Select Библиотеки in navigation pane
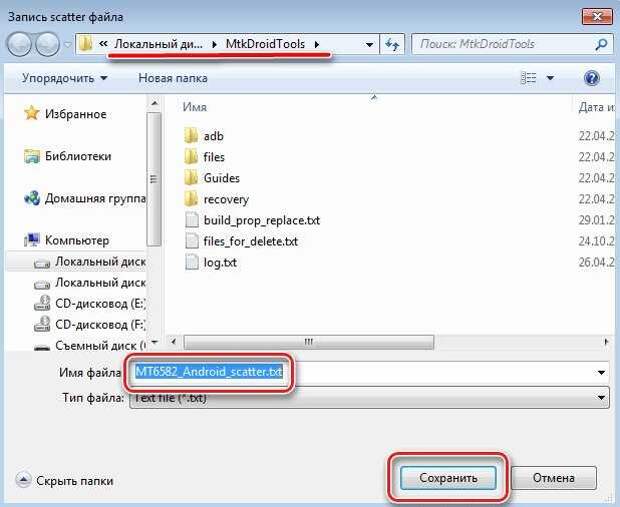The height and width of the screenshot is (507, 620). (77, 156)
